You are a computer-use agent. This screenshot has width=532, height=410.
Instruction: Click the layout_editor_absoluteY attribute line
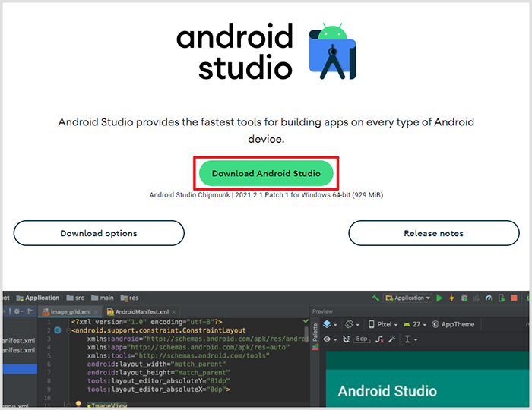(x=158, y=381)
